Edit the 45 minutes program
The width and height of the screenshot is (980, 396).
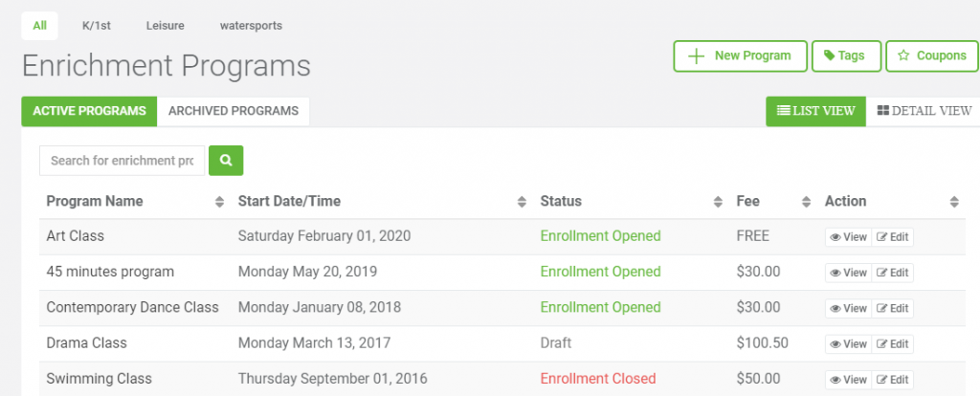click(893, 273)
